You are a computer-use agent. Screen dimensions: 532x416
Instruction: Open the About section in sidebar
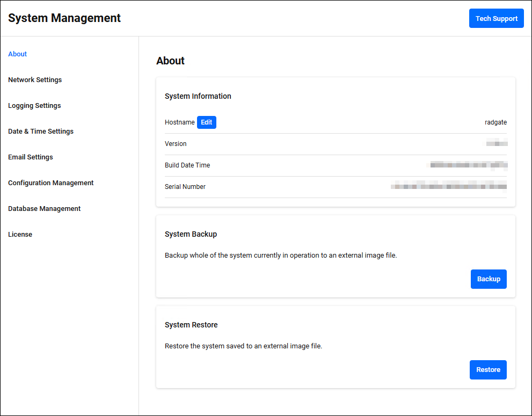[18, 54]
